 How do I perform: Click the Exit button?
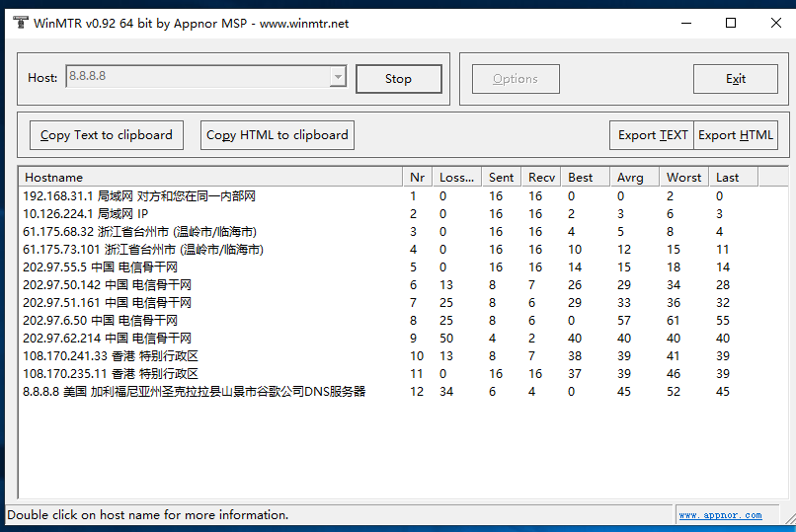coord(735,79)
